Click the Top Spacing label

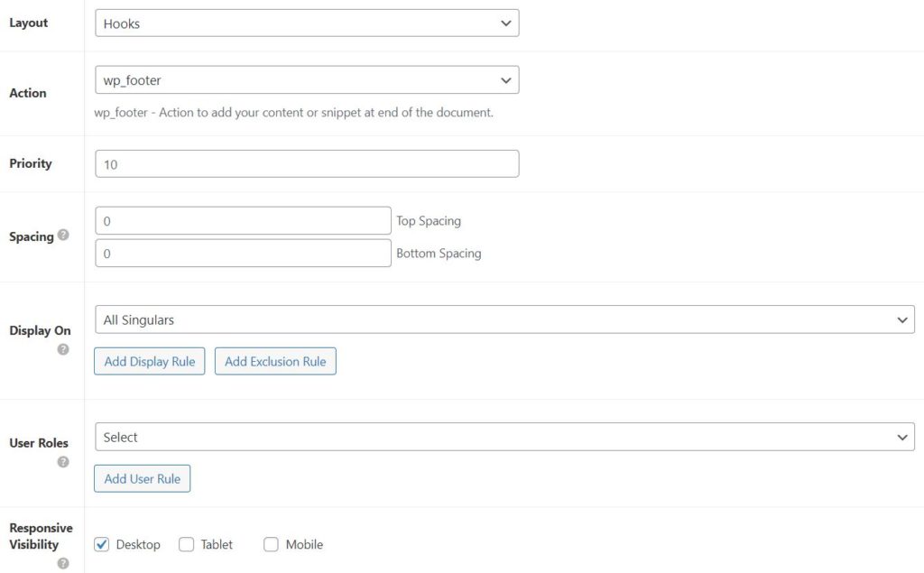(429, 221)
